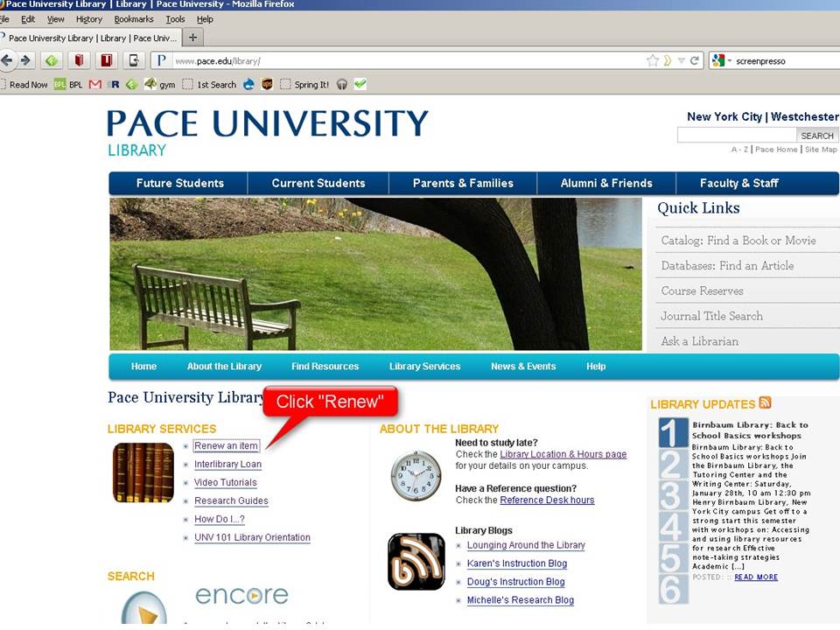Click the UPS bookmark icon
This screenshot has width=840, height=630.
tap(267, 84)
